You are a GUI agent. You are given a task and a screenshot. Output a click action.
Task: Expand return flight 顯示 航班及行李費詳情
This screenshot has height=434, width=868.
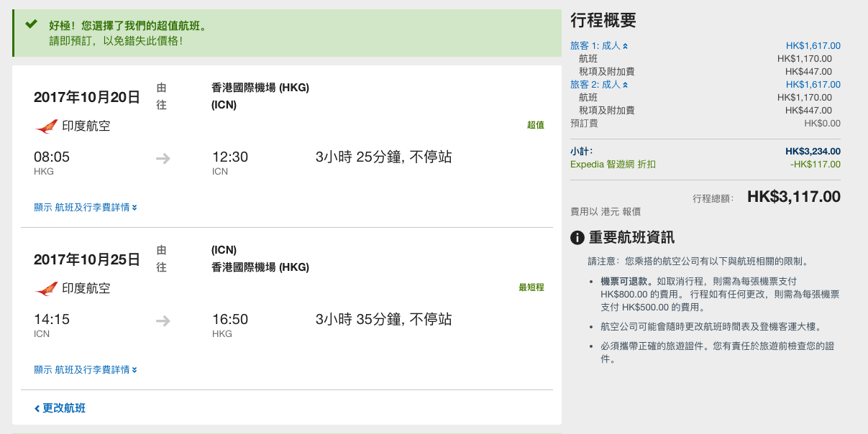pyautogui.click(x=86, y=370)
